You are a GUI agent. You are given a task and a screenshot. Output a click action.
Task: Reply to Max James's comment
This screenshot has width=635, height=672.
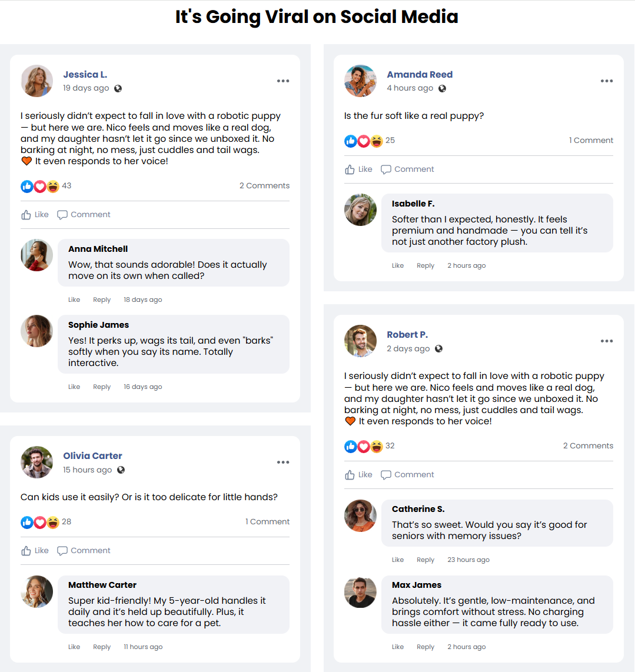(x=425, y=647)
